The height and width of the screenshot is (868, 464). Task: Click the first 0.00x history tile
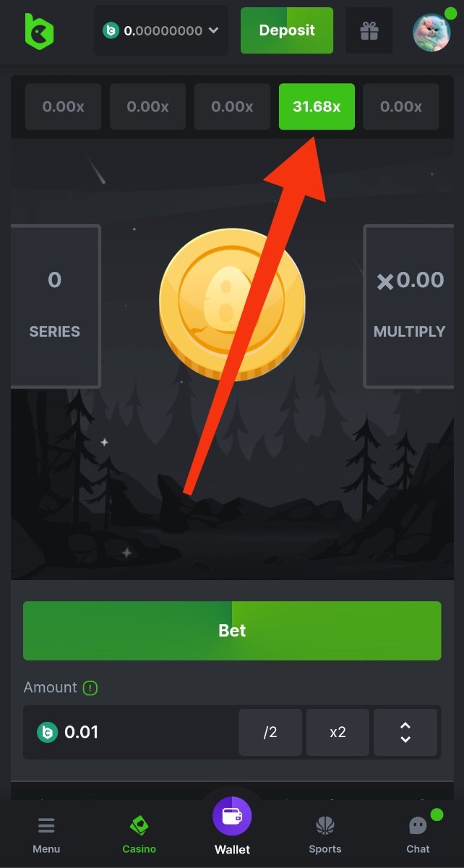pyautogui.click(x=64, y=106)
